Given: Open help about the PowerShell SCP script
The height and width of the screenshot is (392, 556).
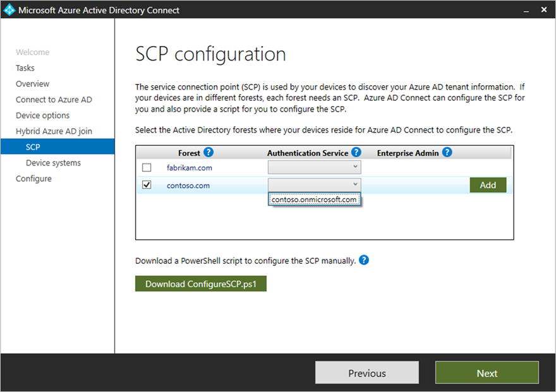Looking at the screenshot, I should (364, 259).
